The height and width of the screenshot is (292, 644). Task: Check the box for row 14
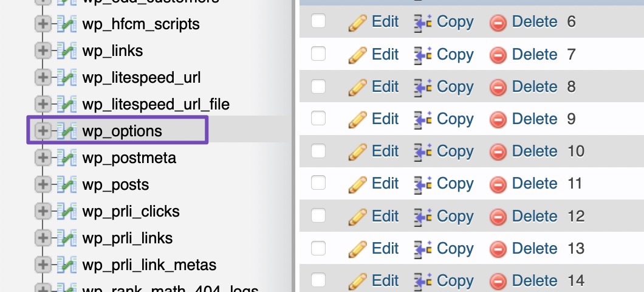pos(318,280)
